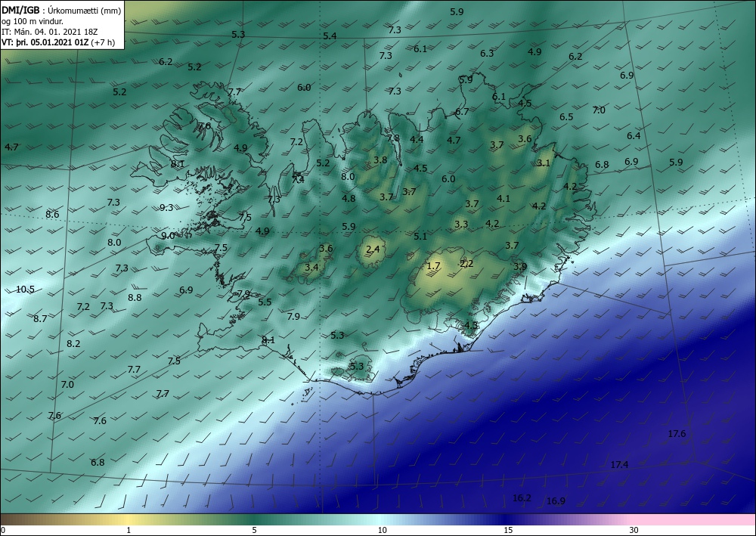The image size is (756, 536).
Task: Click legend label '5' on color scale
Action: pyautogui.click(x=255, y=530)
